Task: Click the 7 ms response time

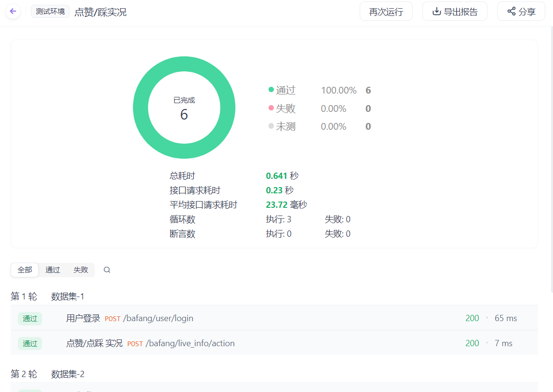Action: point(503,343)
